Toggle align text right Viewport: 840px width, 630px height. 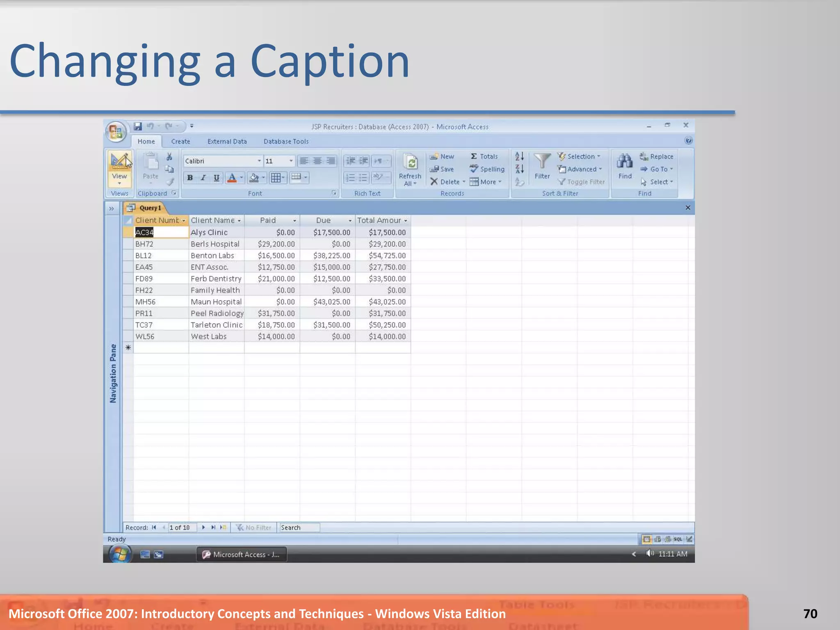coord(331,161)
